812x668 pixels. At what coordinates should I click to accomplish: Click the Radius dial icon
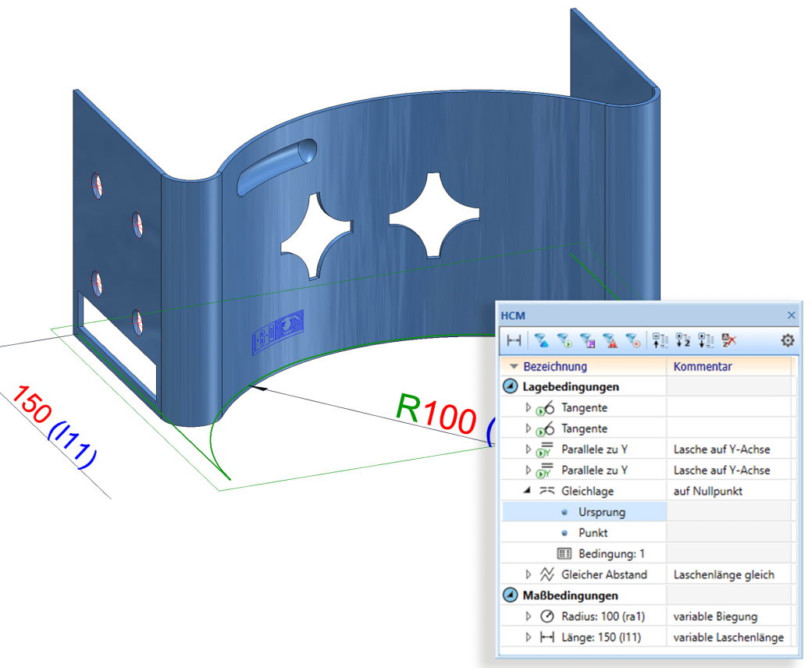[x=547, y=616]
